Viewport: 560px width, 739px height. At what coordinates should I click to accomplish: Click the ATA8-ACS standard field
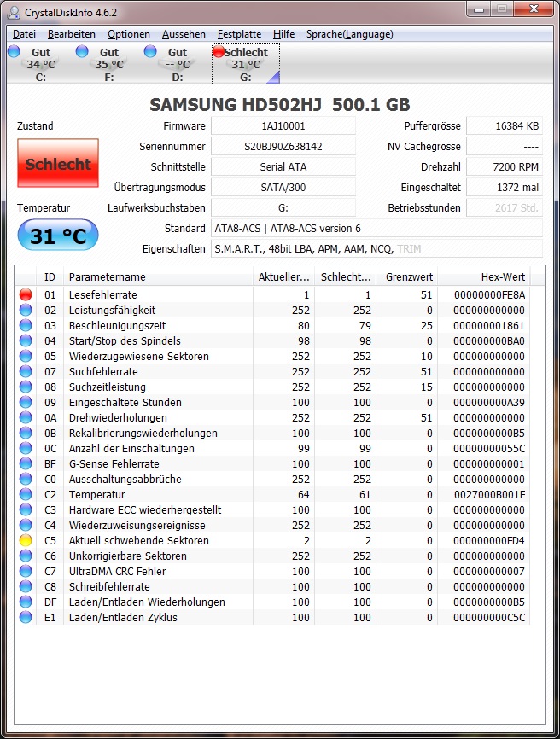[376, 229]
